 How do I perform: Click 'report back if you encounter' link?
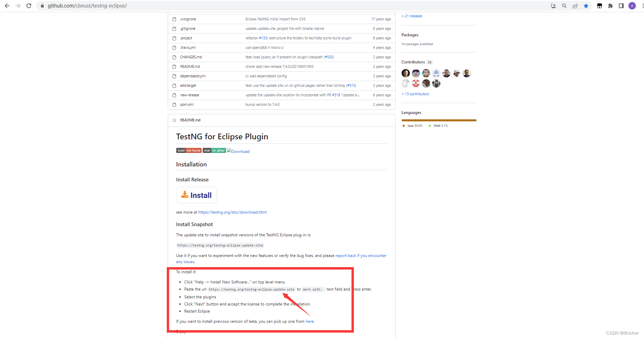click(x=361, y=256)
